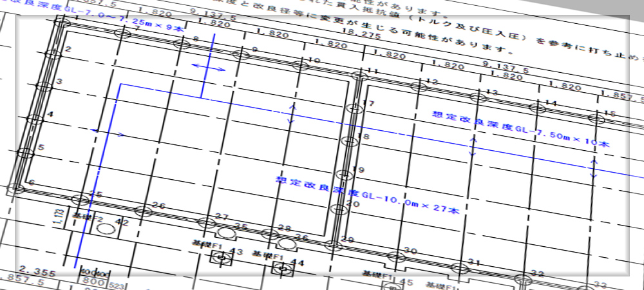Select the large circle labeled 36
The height and width of the screenshot is (290, 644).
point(287,243)
